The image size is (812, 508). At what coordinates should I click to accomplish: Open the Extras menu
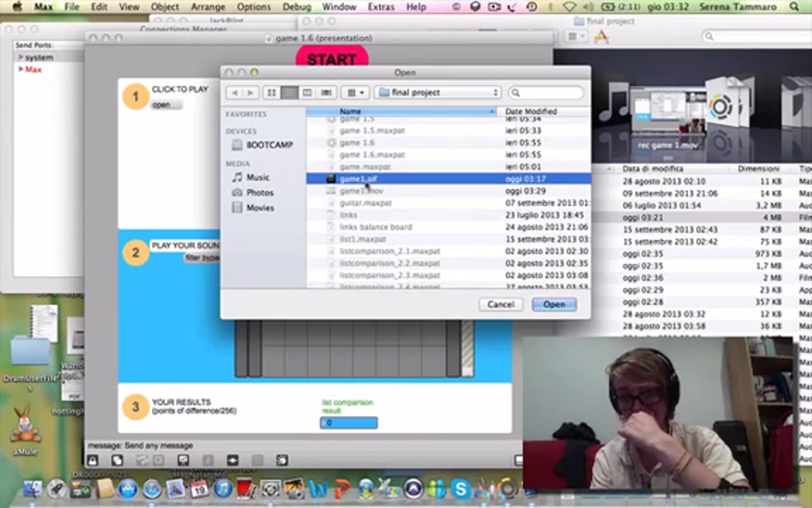click(381, 7)
